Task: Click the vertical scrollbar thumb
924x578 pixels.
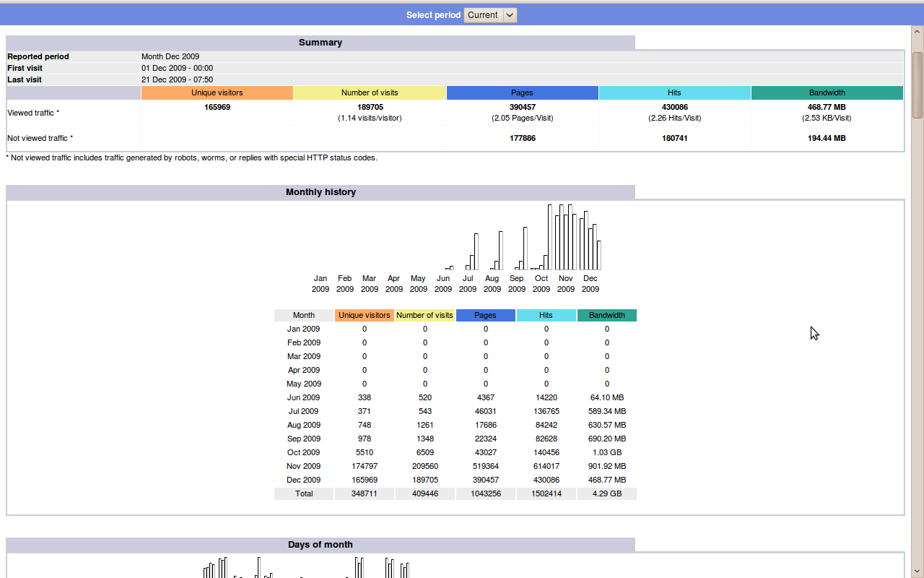Action: click(918, 83)
